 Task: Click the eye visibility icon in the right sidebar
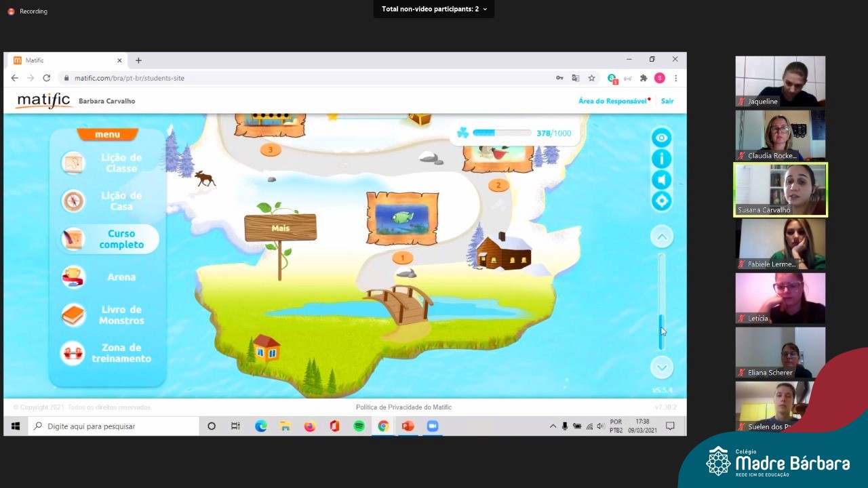pyautogui.click(x=661, y=138)
